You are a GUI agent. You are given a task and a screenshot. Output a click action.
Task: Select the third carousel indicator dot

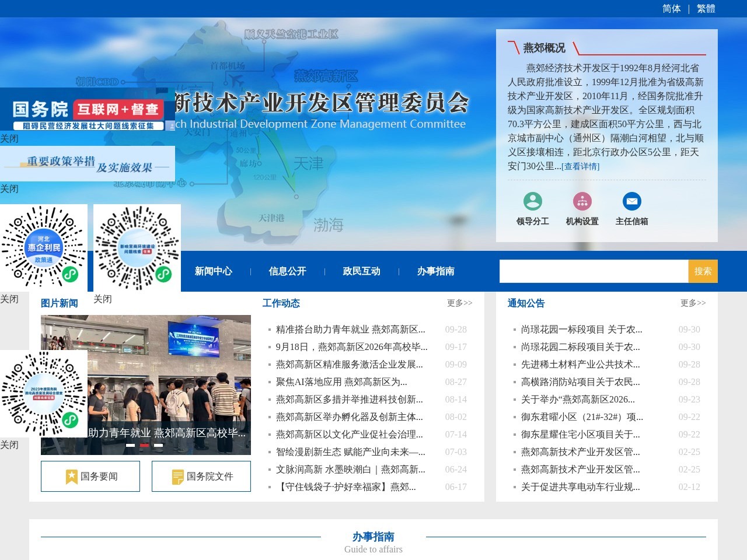click(x=159, y=445)
